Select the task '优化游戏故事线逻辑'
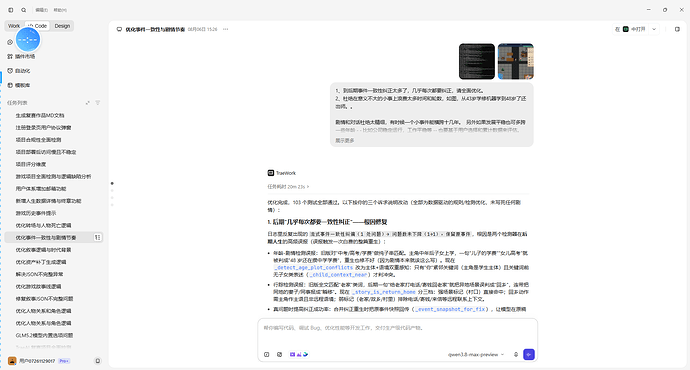The image size is (690, 370). click(53, 286)
